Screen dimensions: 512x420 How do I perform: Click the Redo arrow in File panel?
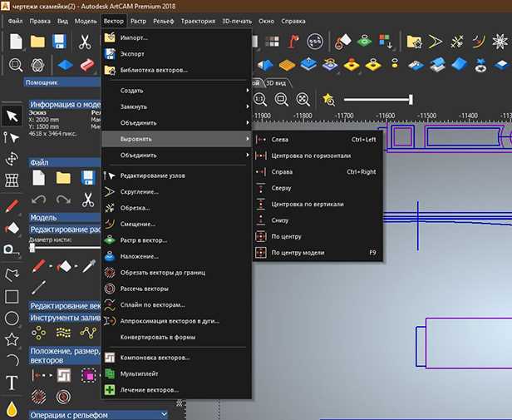(x=63, y=200)
